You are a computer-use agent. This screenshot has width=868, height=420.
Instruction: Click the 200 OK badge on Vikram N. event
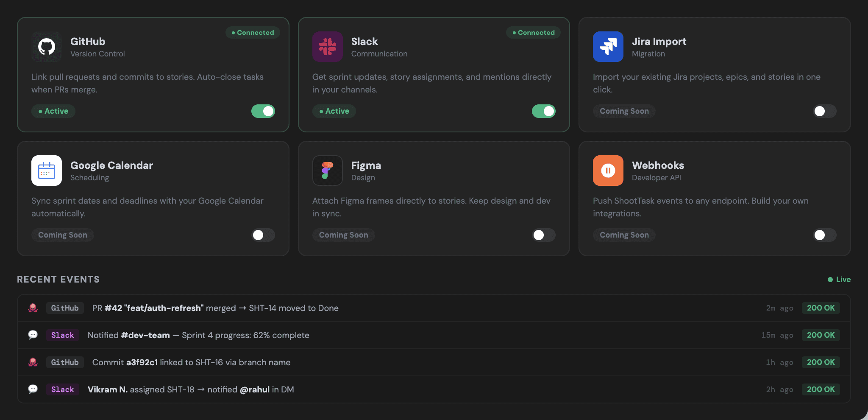[821, 389]
